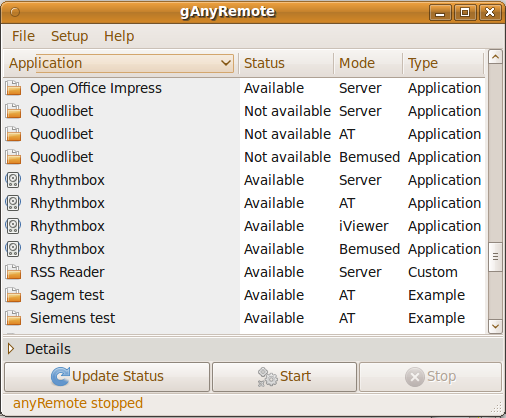Click the scrollbar down arrow
Image resolution: width=506 pixels, height=418 pixels.
pyautogui.click(x=495, y=326)
